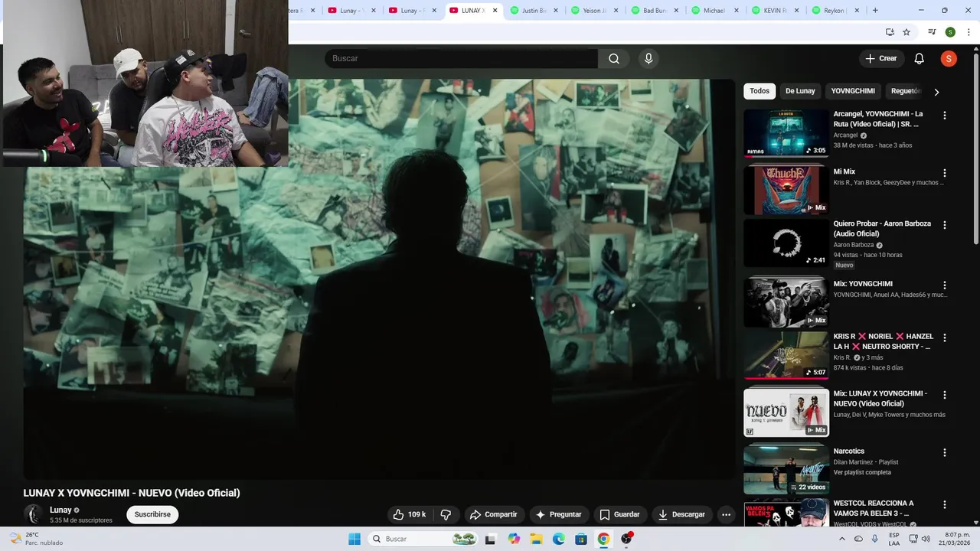This screenshot has width=980, height=551.
Task: Click Chrome icon in taskbar
Action: [603, 539]
